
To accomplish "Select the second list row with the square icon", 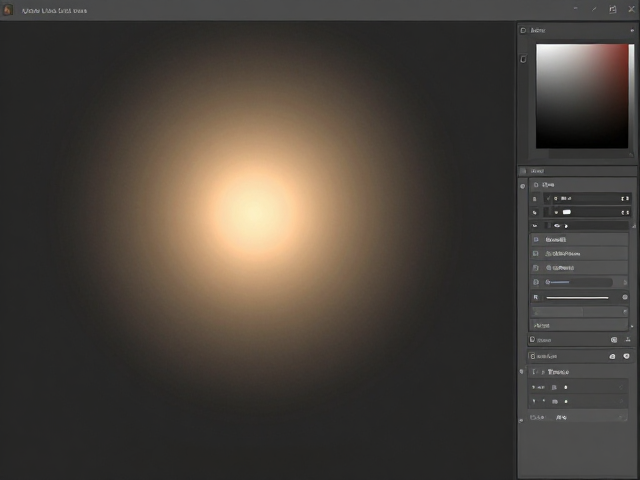I will click(579, 253).
